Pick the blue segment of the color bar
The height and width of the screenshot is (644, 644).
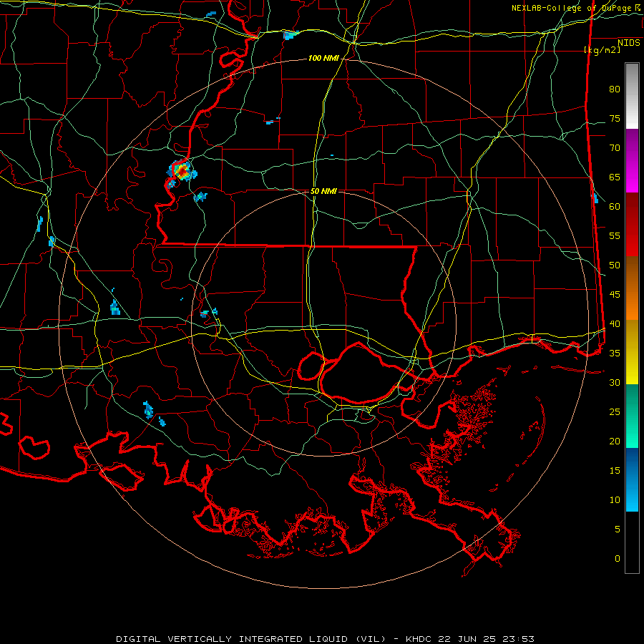click(632, 479)
